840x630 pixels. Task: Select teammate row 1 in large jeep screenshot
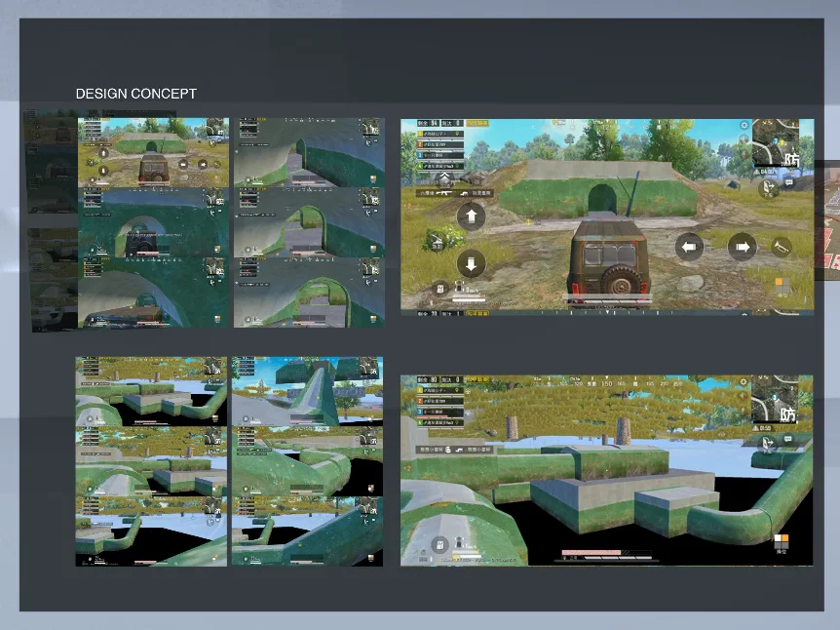pyautogui.click(x=440, y=134)
